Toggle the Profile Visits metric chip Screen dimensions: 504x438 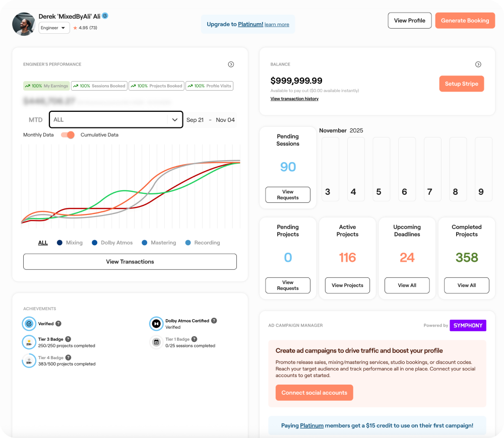(x=209, y=86)
